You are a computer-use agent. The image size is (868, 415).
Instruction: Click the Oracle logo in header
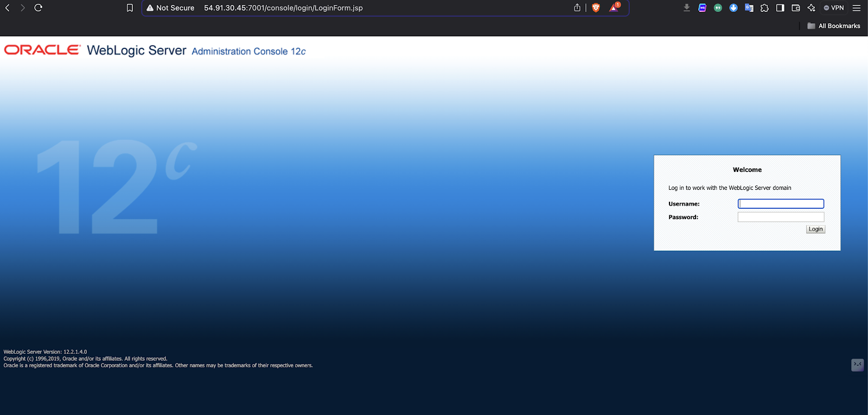point(42,50)
